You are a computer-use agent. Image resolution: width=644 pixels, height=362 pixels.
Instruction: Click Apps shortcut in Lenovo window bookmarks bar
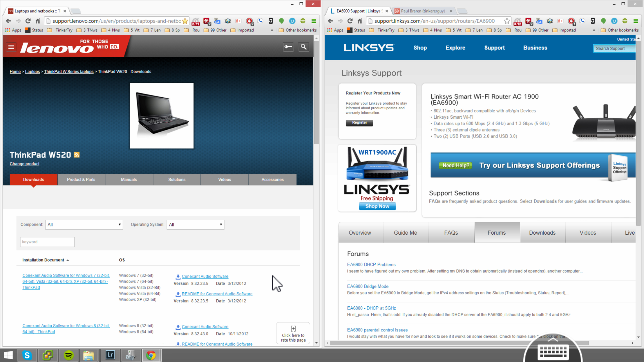pyautogui.click(x=13, y=30)
